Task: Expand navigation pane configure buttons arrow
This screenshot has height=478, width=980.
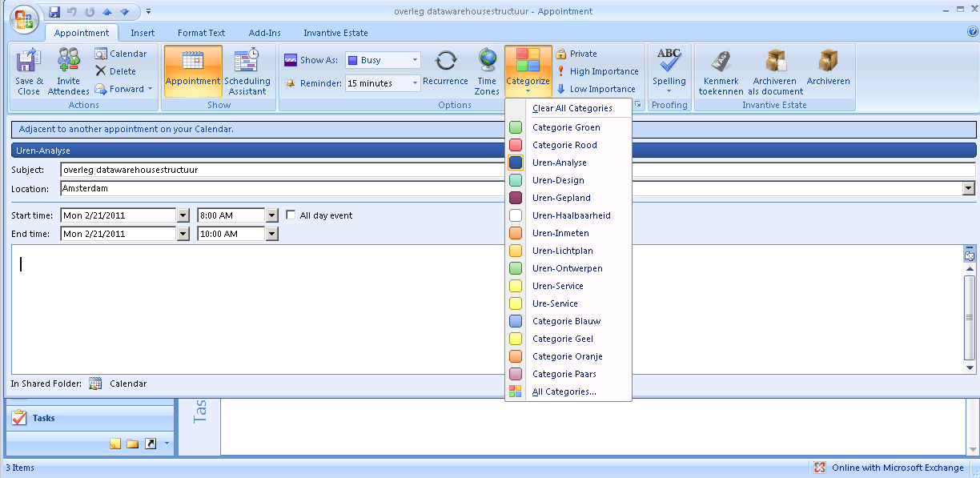Action: [167, 444]
